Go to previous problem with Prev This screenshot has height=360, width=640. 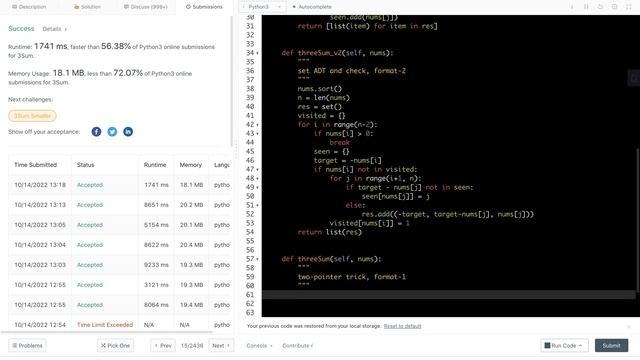point(163,346)
